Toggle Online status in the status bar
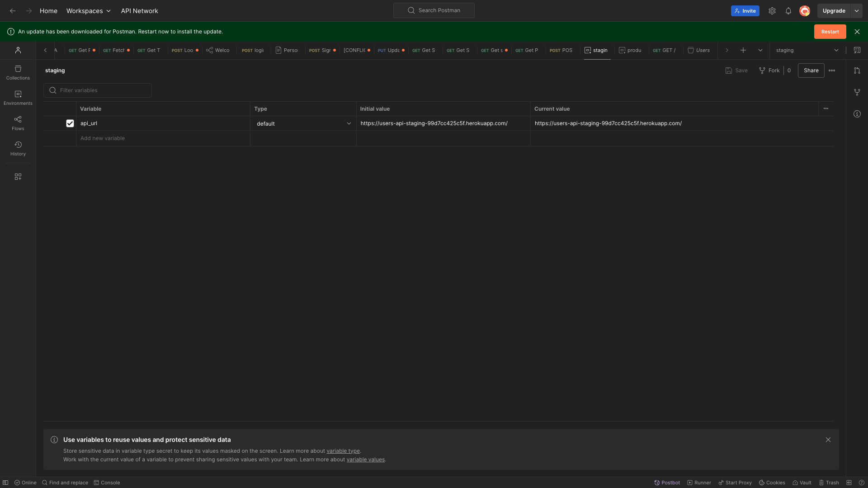Image resolution: width=868 pixels, height=488 pixels. 25,483
